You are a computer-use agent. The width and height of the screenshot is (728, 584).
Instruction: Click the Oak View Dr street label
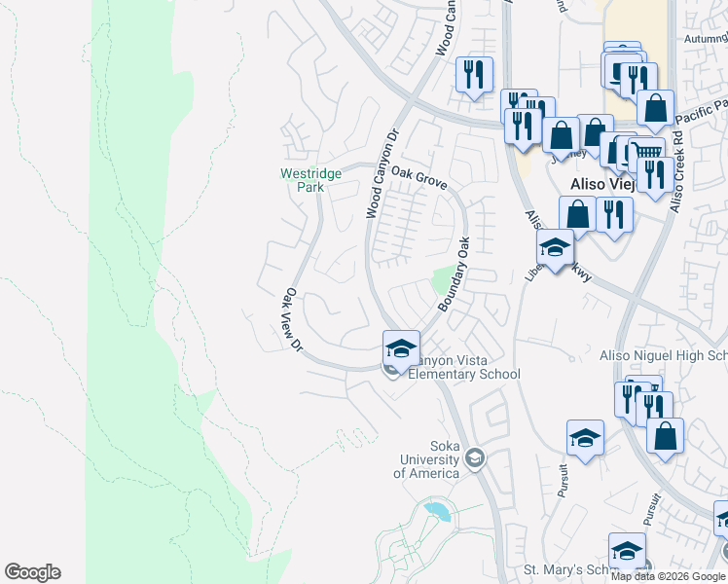pyautogui.click(x=293, y=319)
